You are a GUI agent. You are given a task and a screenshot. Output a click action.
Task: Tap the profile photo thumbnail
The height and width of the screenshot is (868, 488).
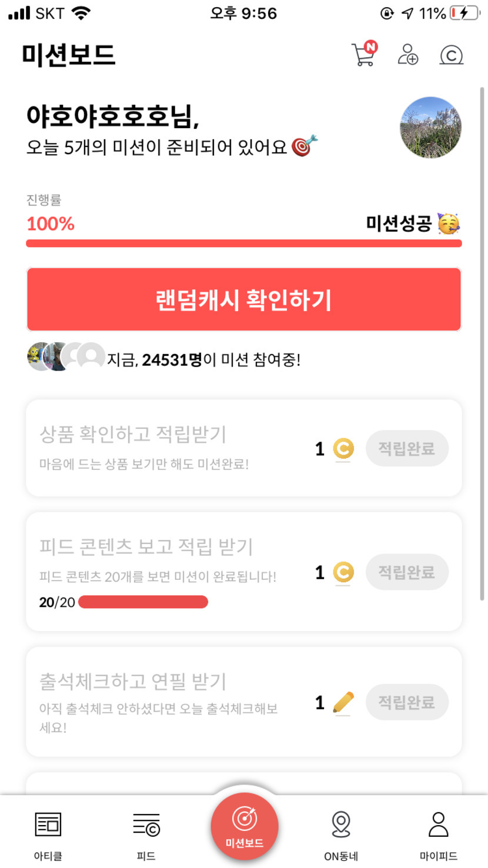[x=430, y=128]
